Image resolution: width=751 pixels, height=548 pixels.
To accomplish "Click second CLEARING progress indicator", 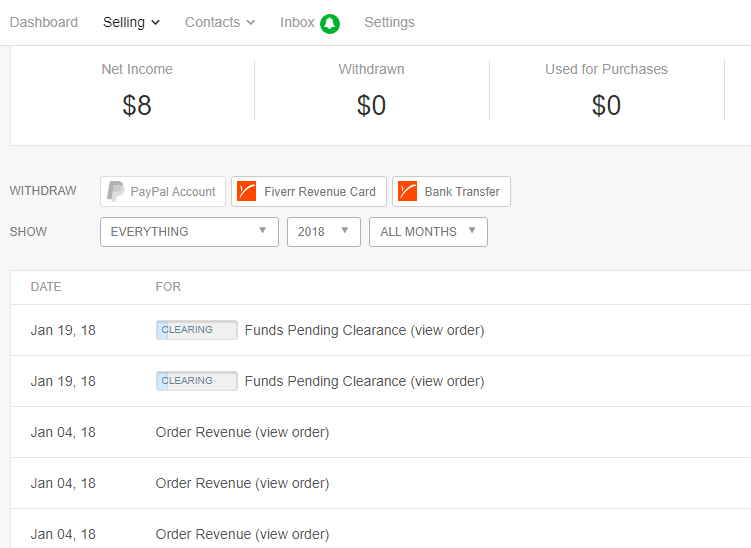I will tap(197, 381).
